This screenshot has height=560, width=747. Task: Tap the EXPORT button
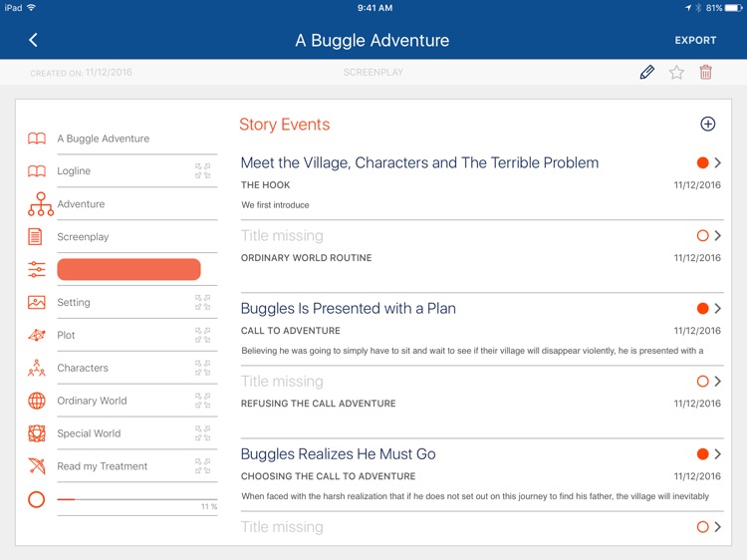(695, 41)
